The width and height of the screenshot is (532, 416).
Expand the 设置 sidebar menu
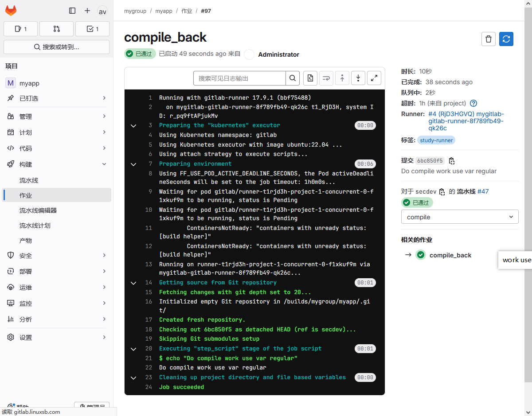click(x=56, y=338)
